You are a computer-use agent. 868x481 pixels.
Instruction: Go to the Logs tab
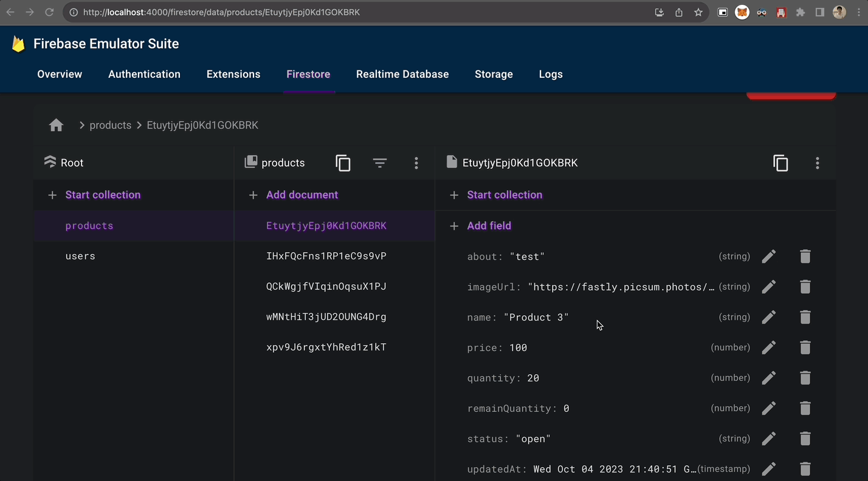(551, 74)
